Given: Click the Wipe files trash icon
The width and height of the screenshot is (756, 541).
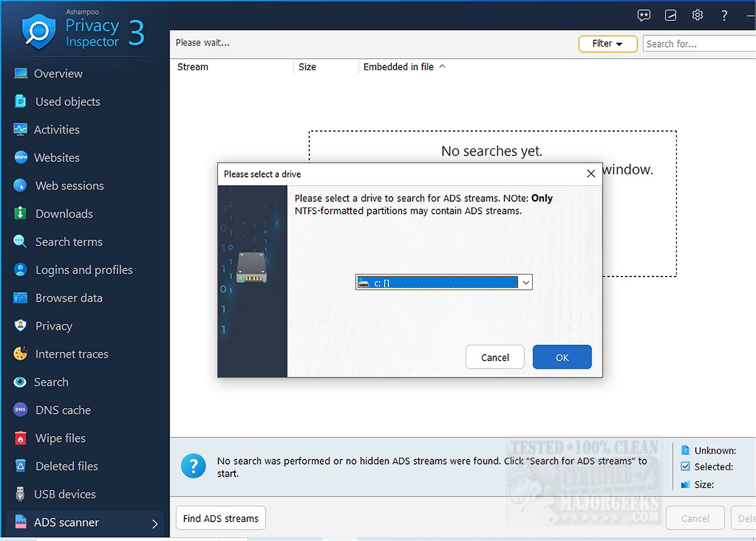Looking at the screenshot, I should 21,438.
